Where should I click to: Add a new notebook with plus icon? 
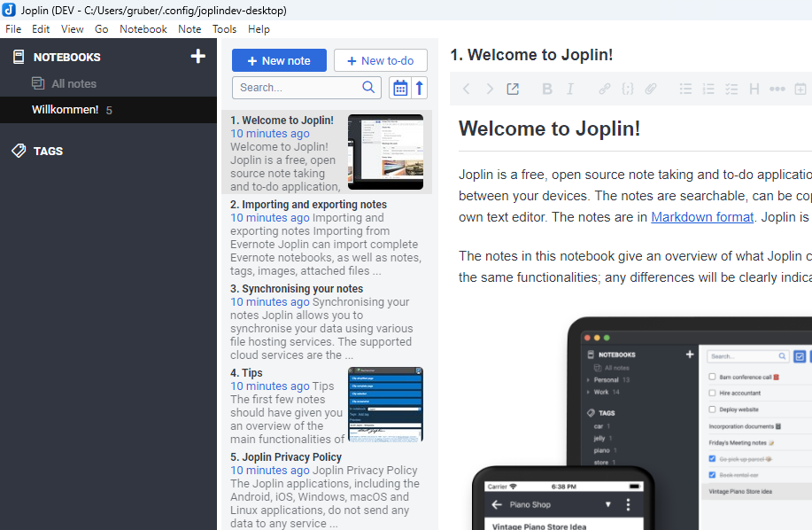point(197,56)
